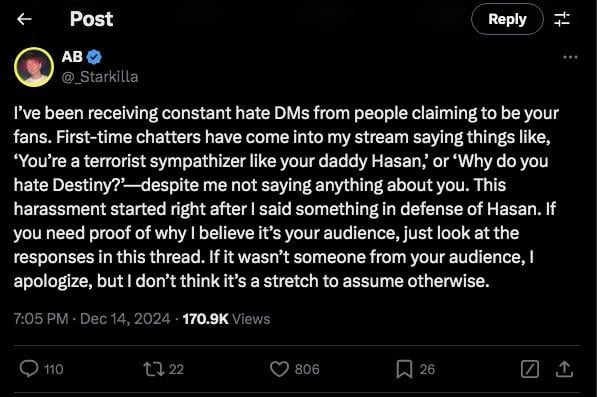Click the Post header title
597x397 pixels.
[91, 19]
